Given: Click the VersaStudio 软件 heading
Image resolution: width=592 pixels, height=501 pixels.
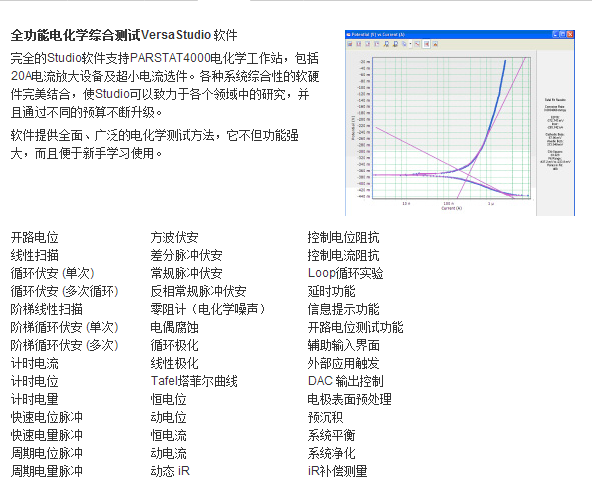Looking at the screenshot, I should (x=189, y=35).
